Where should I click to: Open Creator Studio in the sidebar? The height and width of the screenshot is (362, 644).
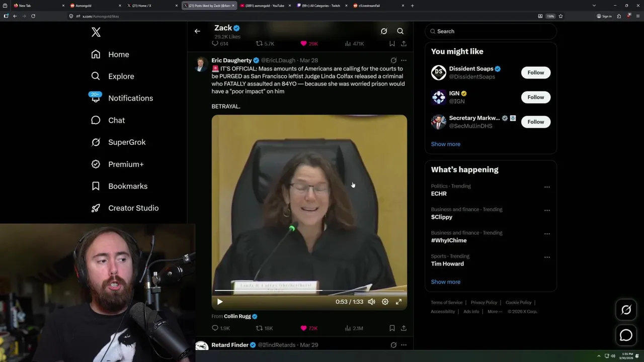coord(125,208)
